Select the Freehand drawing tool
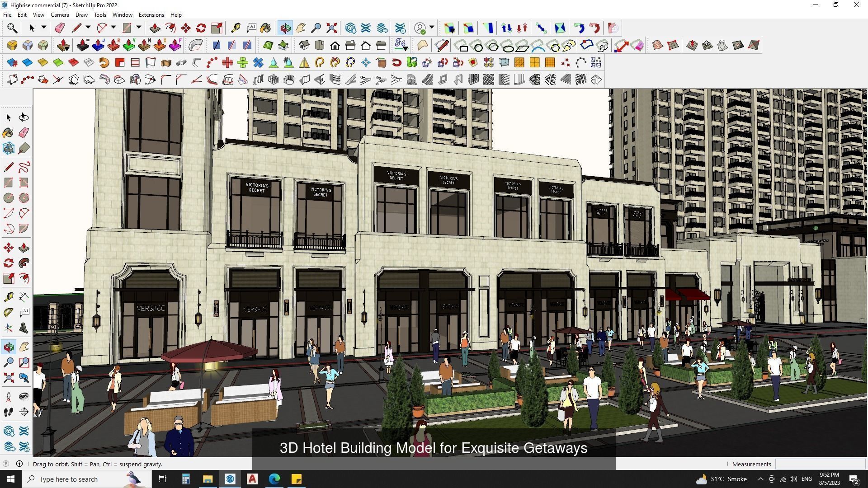Screen dimensions: 868x488 24,167
